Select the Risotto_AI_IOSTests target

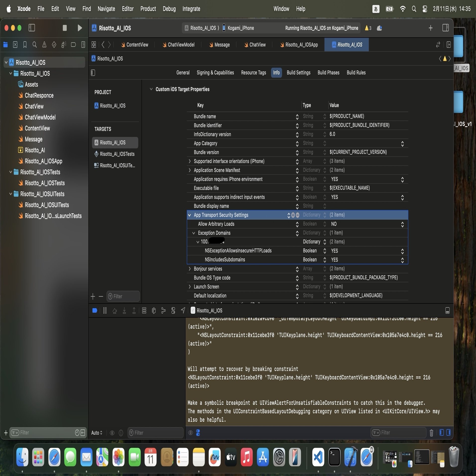point(115,154)
